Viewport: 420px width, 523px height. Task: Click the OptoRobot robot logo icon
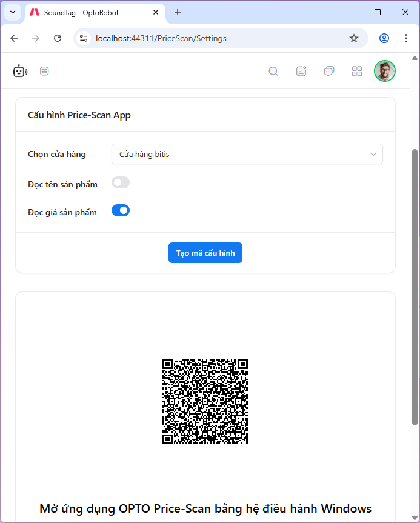20,71
